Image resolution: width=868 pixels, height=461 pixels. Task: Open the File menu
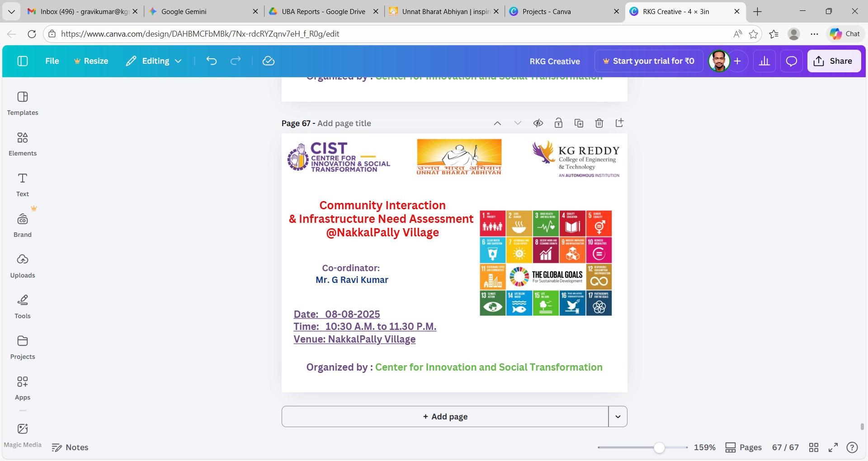tap(52, 61)
